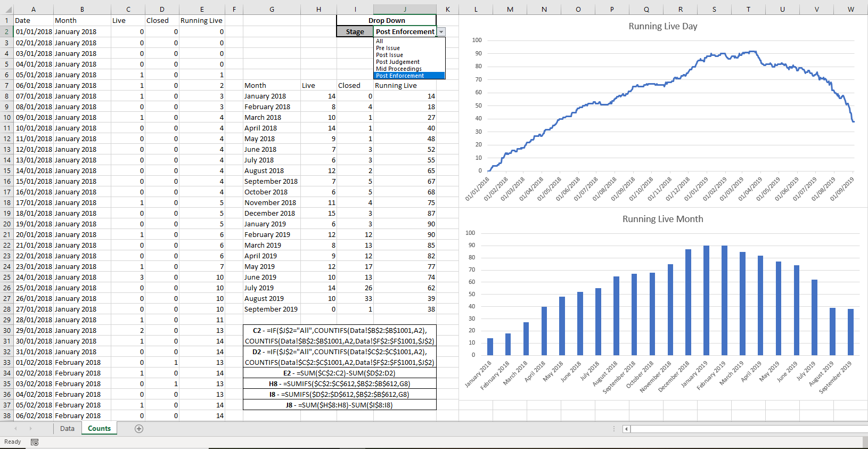Click the 'Running Live Day' chart title
Image resolution: width=868 pixels, height=449 pixels.
pyautogui.click(x=662, y=26)
